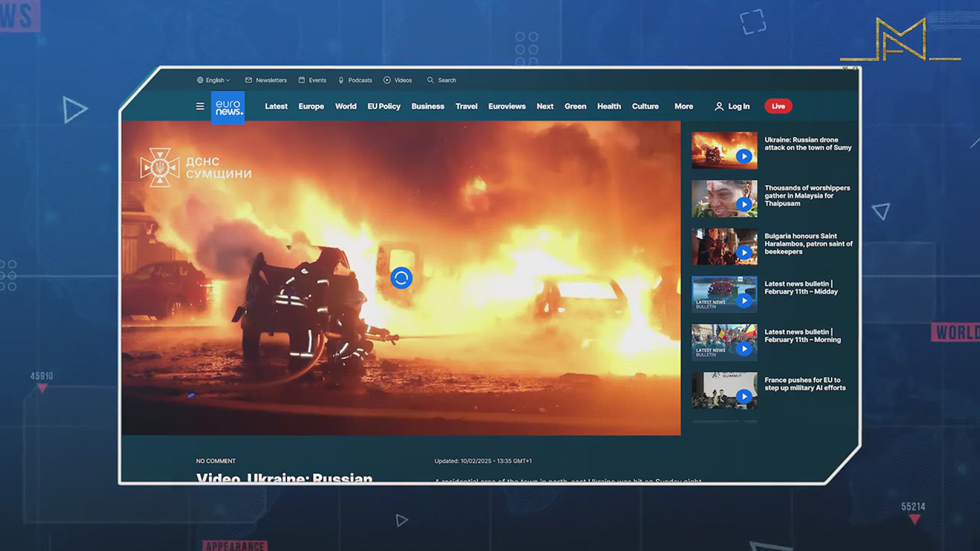The width and height of the screenshot is (980, 551).
Task: Open the Green section
Action: pyautogui.click(x=575, y=106)
